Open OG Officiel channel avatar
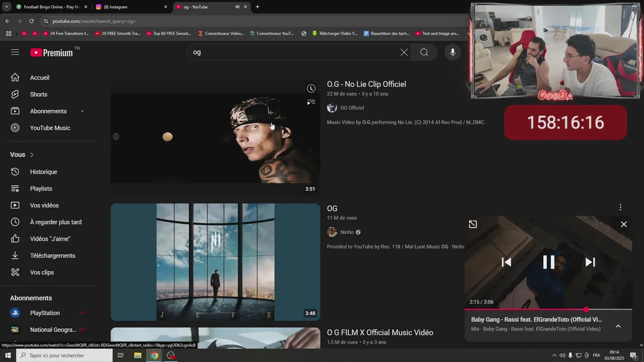Image resolution: width=644 pixels, height=362 pixels. pyautogui.click(x=332, y=108)
